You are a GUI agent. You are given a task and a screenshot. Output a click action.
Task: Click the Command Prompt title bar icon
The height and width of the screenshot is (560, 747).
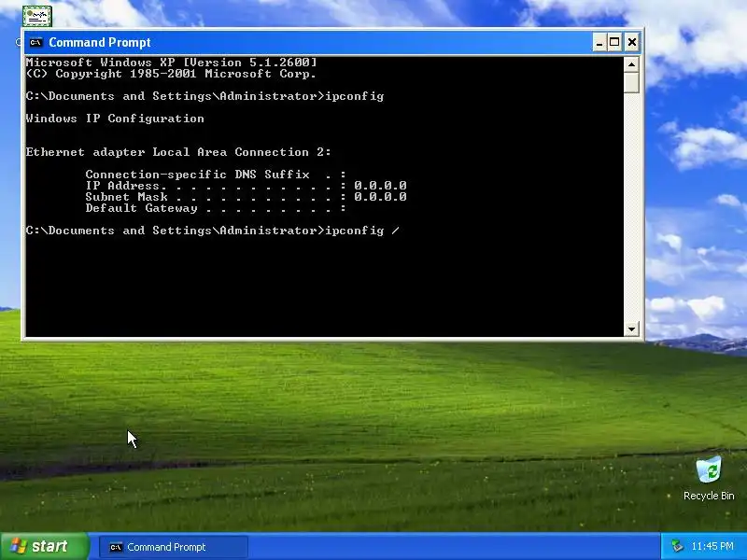(x=35, y=42)
